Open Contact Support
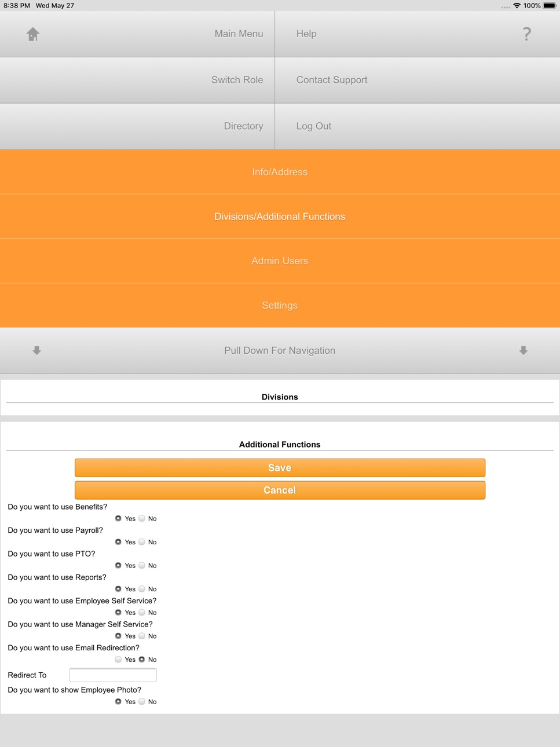This screenshot has height=747, width=560. (418, 80)
